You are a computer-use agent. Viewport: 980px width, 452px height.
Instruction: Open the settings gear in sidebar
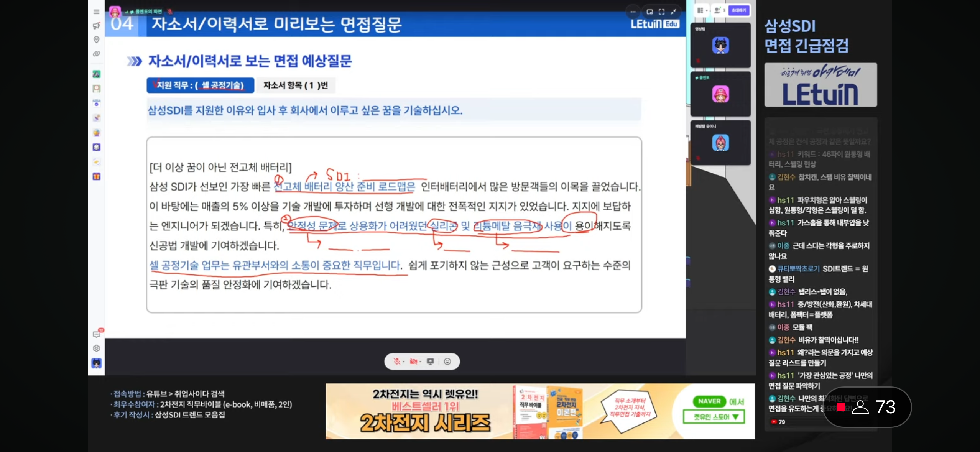[97, 348]
